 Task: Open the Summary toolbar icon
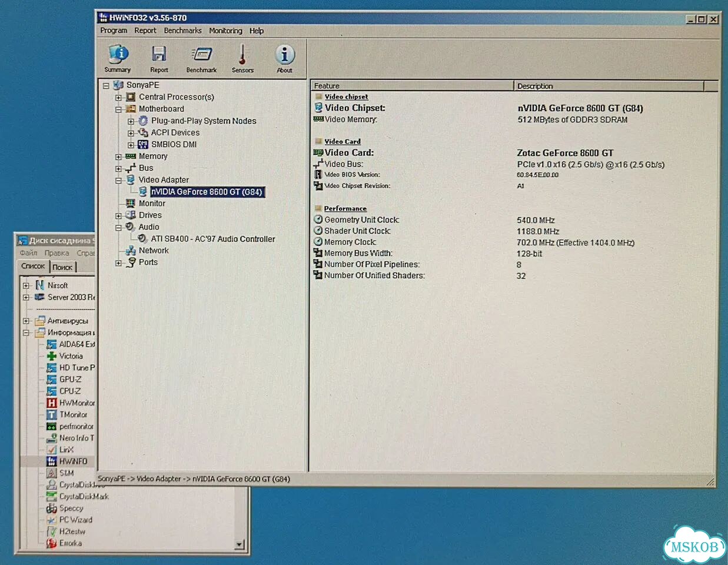pyautogui.click(x=118, y=59)
